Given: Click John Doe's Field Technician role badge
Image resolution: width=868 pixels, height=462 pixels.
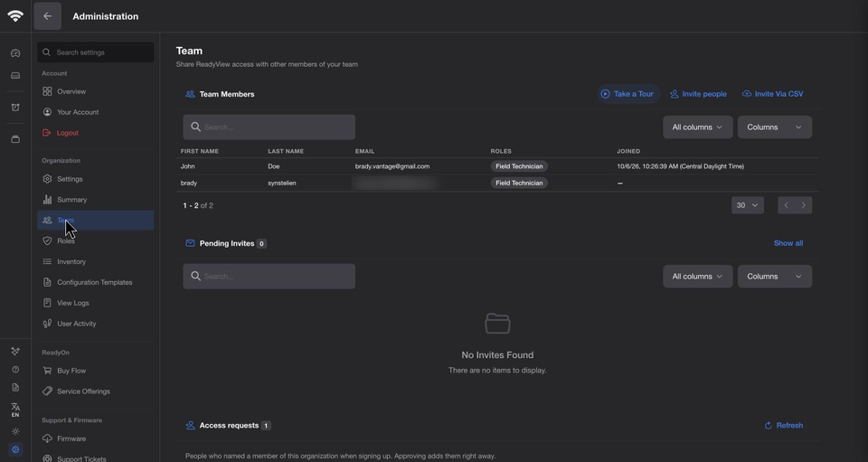Looking at the screenshot, I should click(x=519, y=166).
